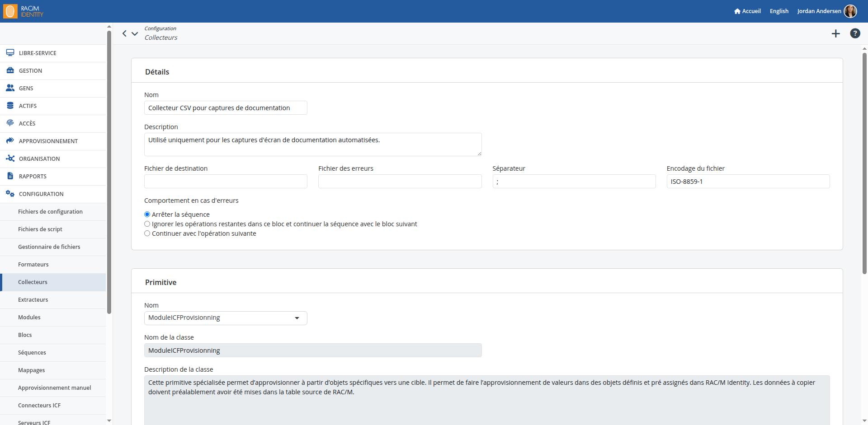
Task: Click the Gestion briefcase icon
Action: pos(10,70)
